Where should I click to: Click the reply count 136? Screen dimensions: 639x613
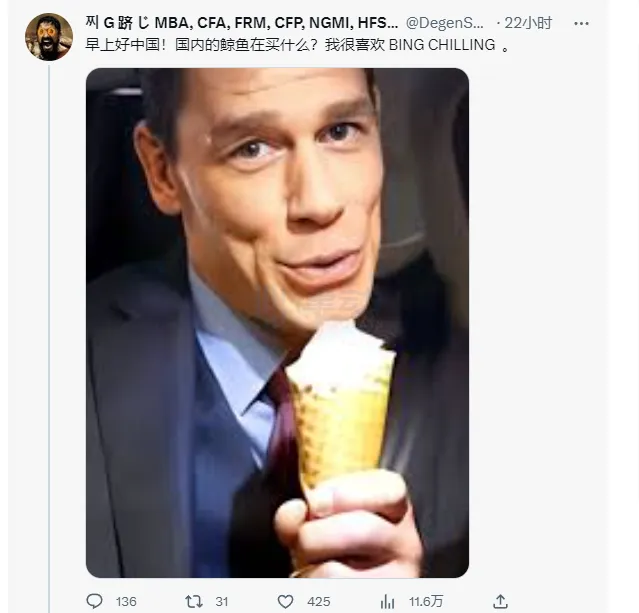click(126, 601)
